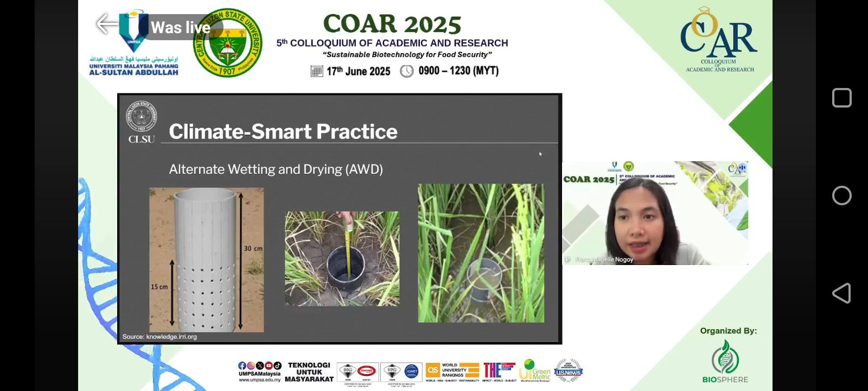Click the '30 cm' label on tube photo
This screenshot has width=868, height=391.
point(253,248)
